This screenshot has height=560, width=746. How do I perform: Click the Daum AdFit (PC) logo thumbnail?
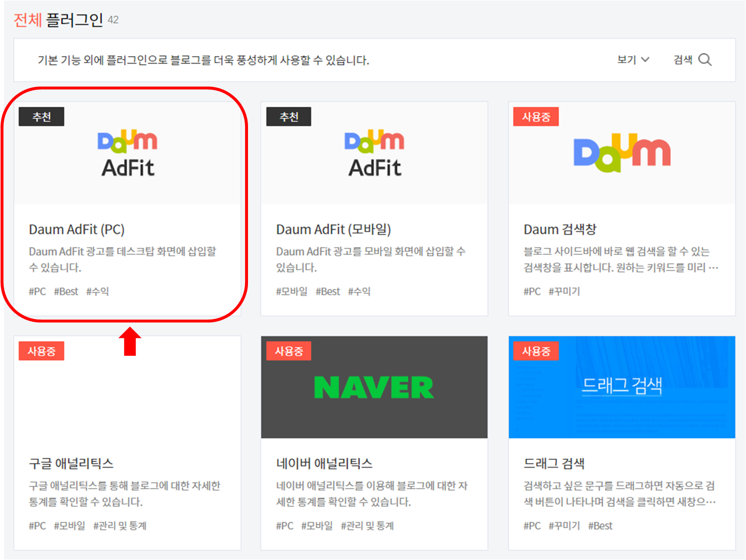pyautogui.click(x=128, y=154)
